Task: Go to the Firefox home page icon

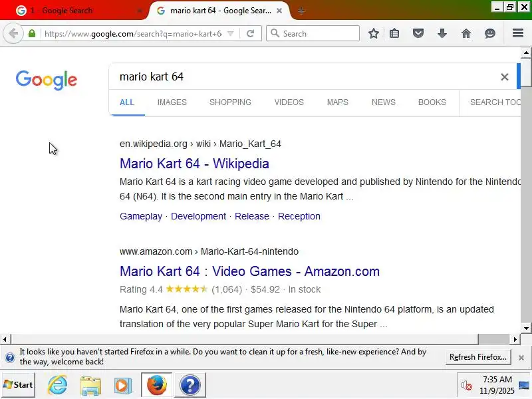Action: [466, 34]
